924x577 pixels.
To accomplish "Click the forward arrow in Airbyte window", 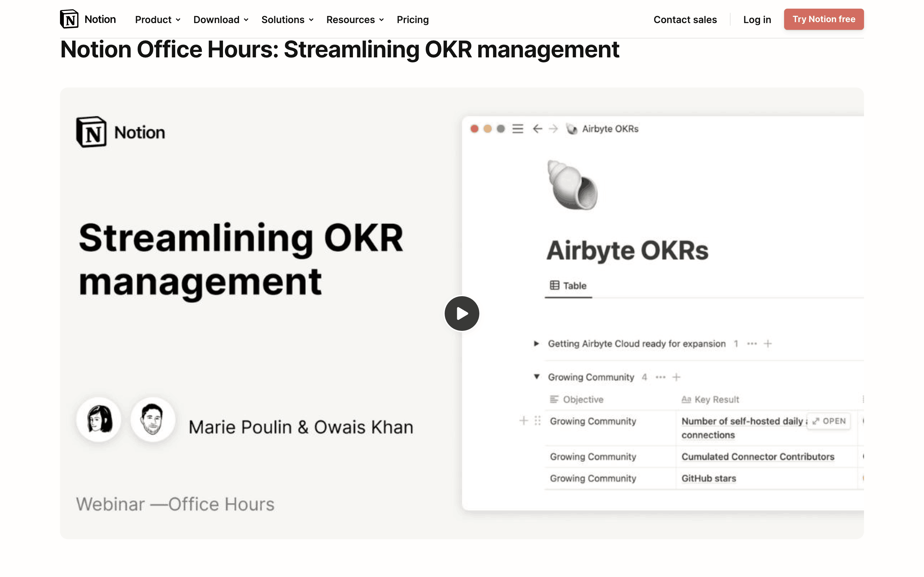I will tap(553, 129).
